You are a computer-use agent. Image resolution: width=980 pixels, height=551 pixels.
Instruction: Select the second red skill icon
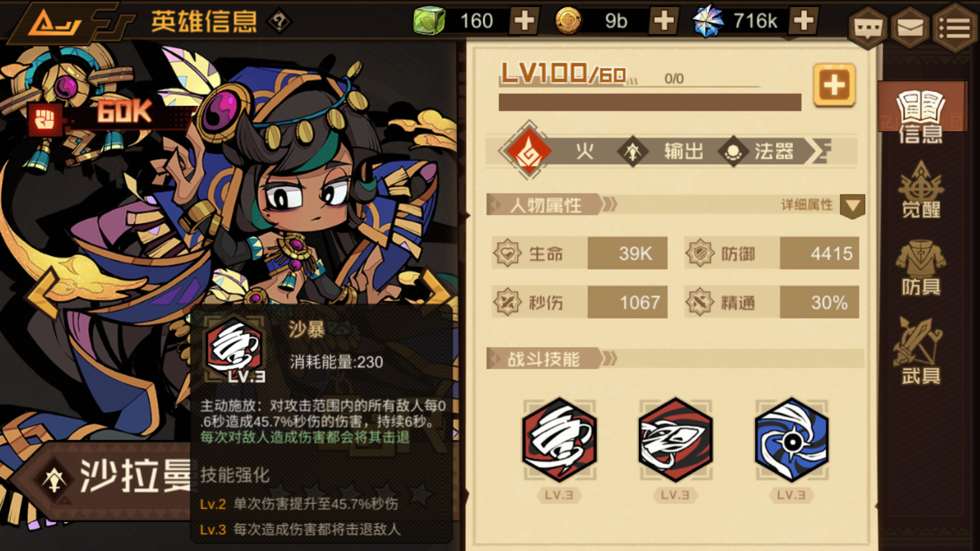point(675,439)
